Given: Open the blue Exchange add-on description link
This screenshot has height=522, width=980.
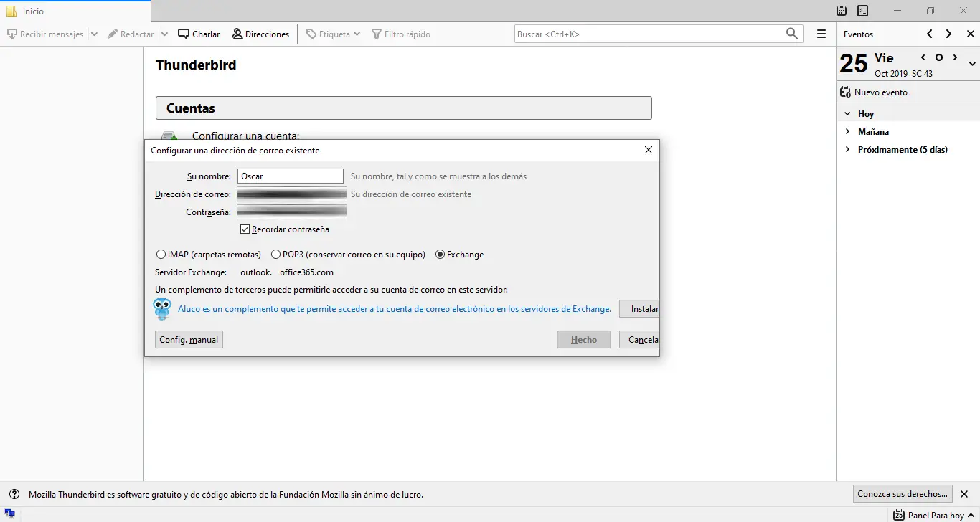Looking at the screenshot, I should (395, 309).
